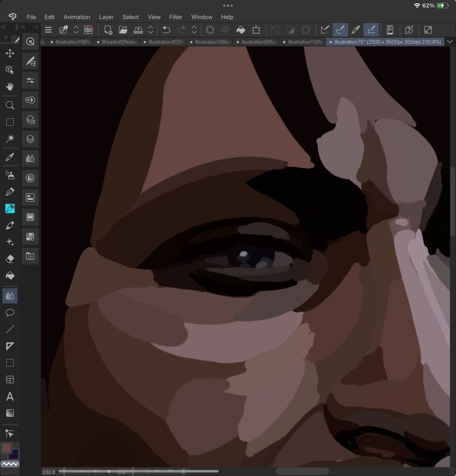The image size is (456, 476).
Task: Click the 230.8 zoom value field
Action: 49,472
